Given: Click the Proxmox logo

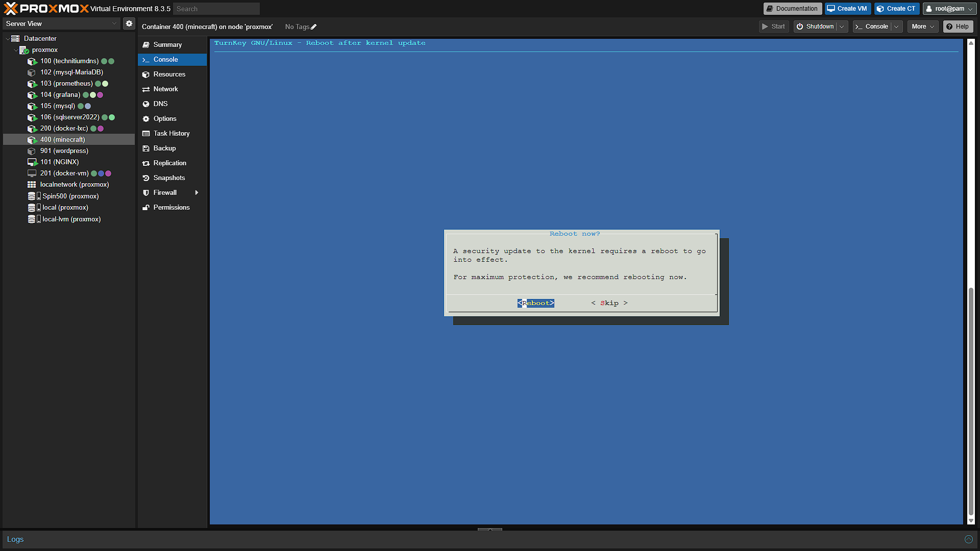Looking at the screenshot, I should pyautogui.click(x=46, y=8).
